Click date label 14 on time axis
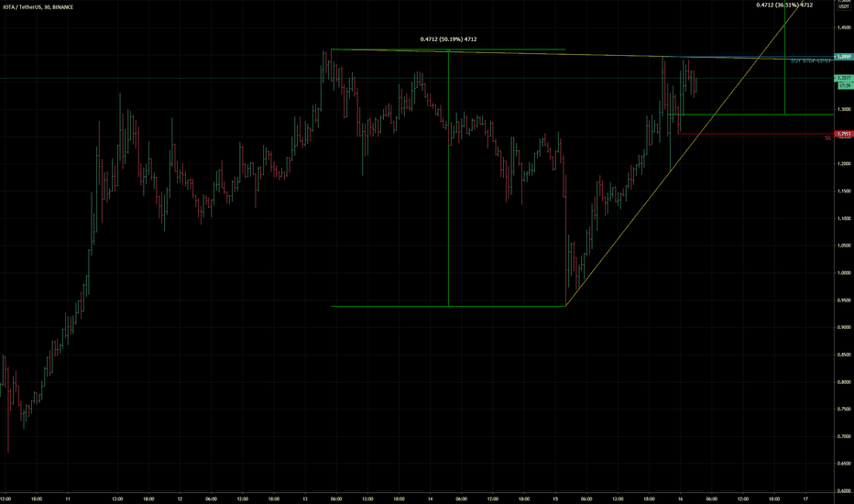The width and height of the screenshot is (854, 504). click(431, 499)
